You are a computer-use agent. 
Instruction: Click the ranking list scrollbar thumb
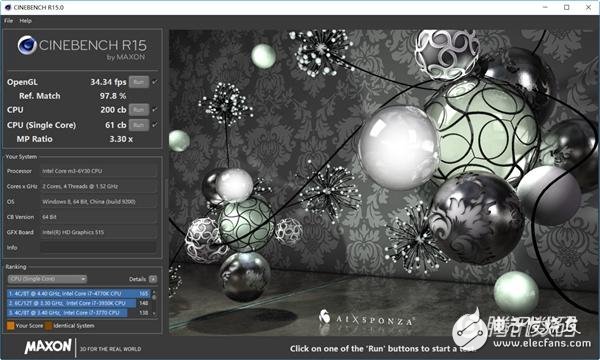pos(154,297)
